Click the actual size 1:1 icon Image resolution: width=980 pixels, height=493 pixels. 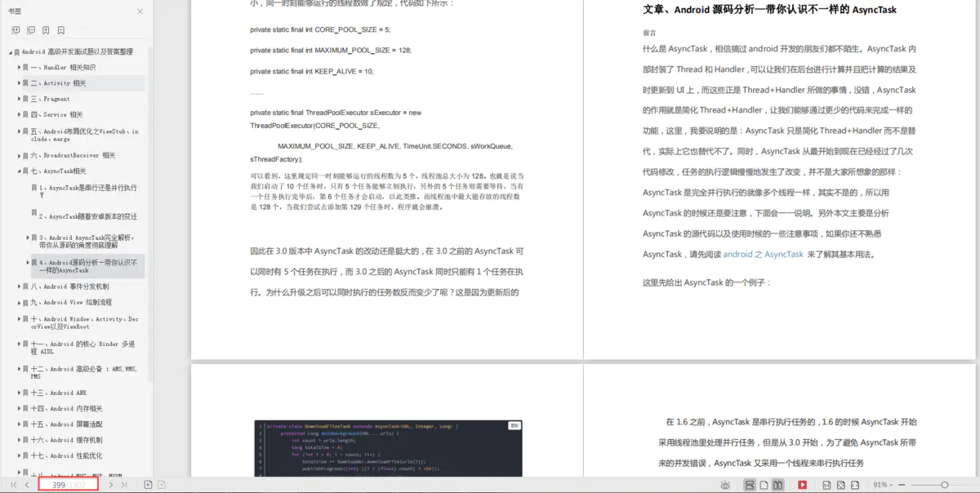click(826, 485)
